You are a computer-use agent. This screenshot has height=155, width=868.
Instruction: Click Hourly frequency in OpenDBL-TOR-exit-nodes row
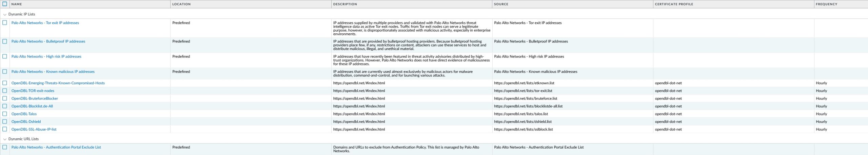click(x=822, y=91)
